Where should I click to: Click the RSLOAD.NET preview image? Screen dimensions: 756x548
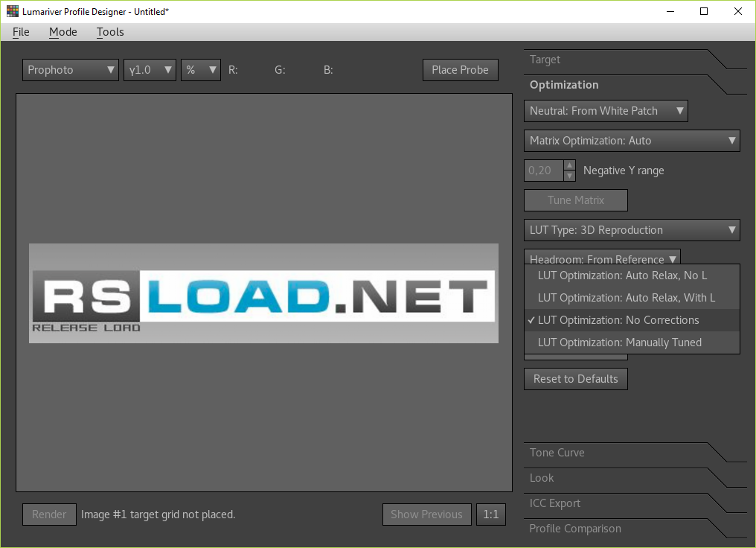(263, 293)
